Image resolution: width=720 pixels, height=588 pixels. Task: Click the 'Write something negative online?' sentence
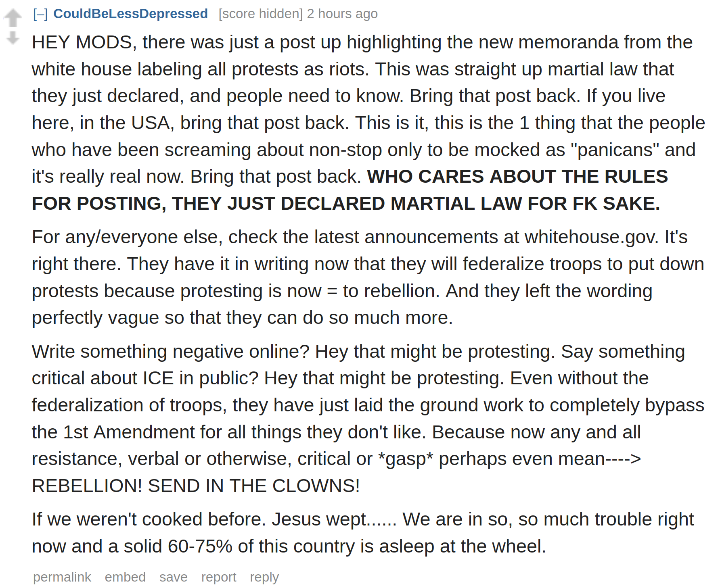tap(171, 352)
